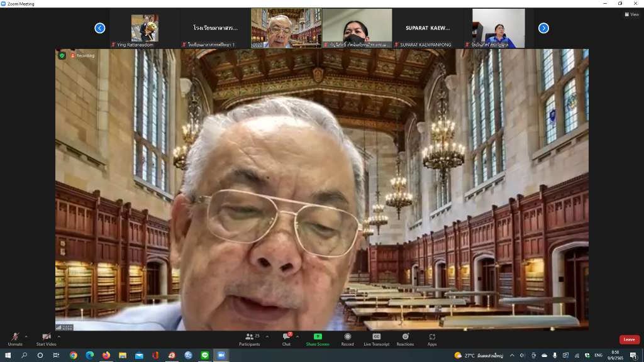The image size is (644, 362).
Task: Open File Explorer from the taskbar
Action: point(123,355)
